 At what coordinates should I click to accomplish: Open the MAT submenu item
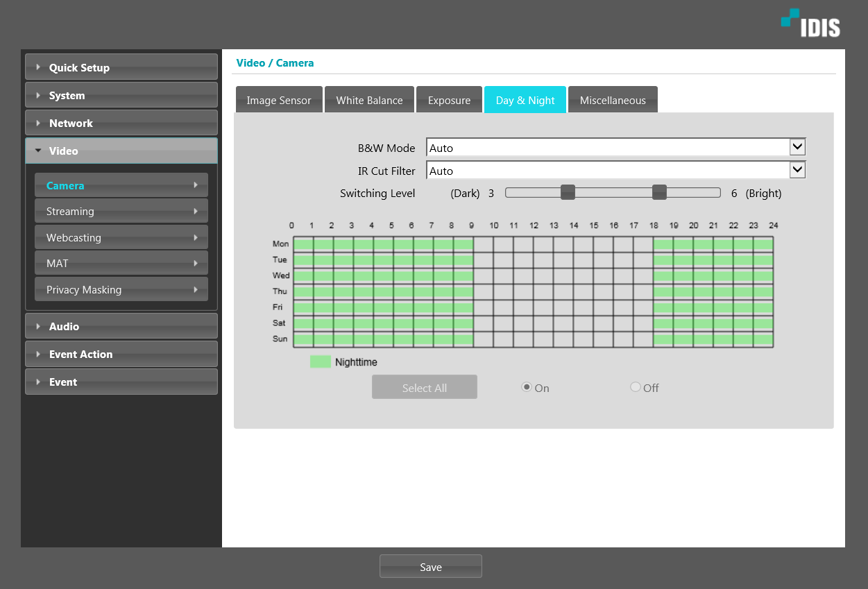click(x=121, y=263)
